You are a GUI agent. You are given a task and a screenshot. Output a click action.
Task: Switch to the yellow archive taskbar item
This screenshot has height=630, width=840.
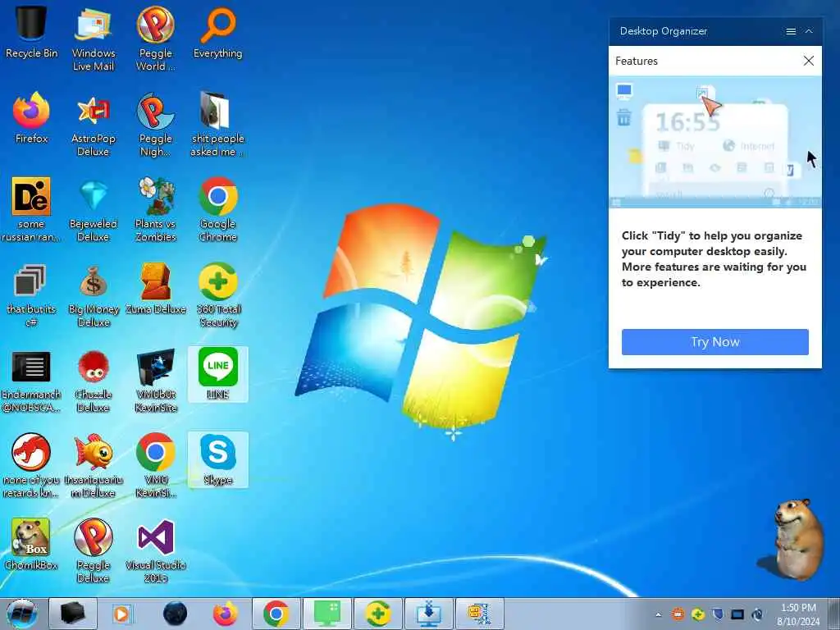pyautogui.click(x=479, y=614)
